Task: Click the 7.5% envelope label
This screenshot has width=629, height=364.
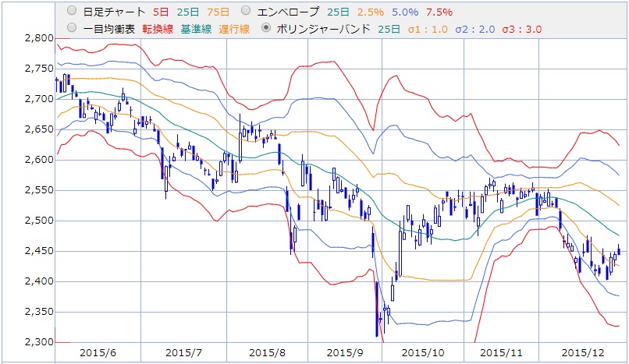Action: 439,12
